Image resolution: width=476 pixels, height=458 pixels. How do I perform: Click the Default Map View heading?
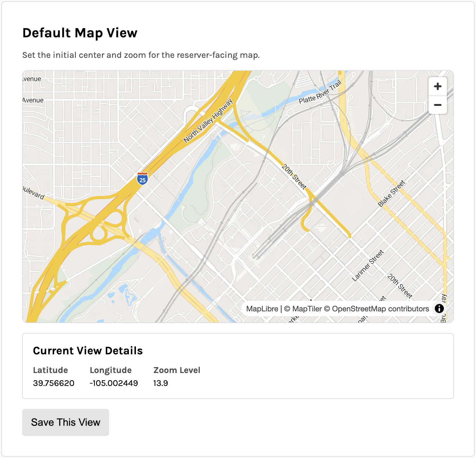80,33
